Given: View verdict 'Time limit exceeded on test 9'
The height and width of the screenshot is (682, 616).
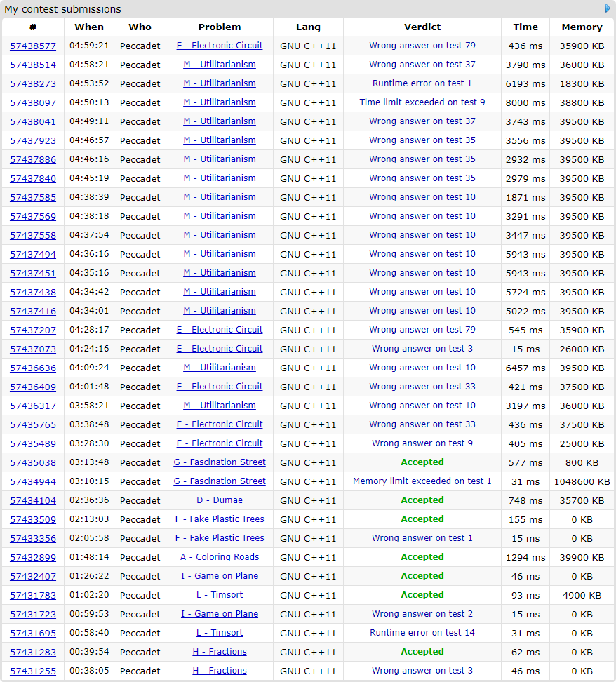Looking at the screenshot, I should click(x=422, y=102).
